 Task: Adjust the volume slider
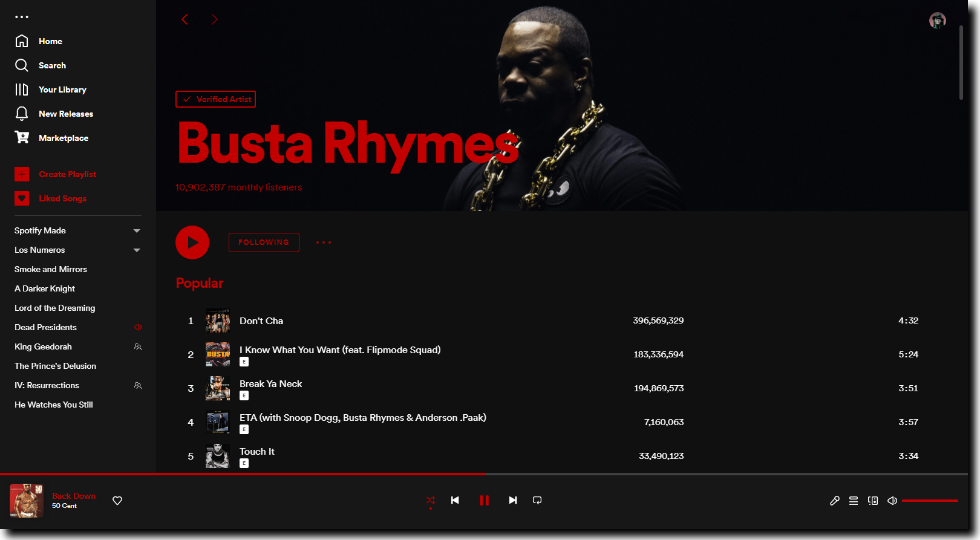click(x=930, y=501)
